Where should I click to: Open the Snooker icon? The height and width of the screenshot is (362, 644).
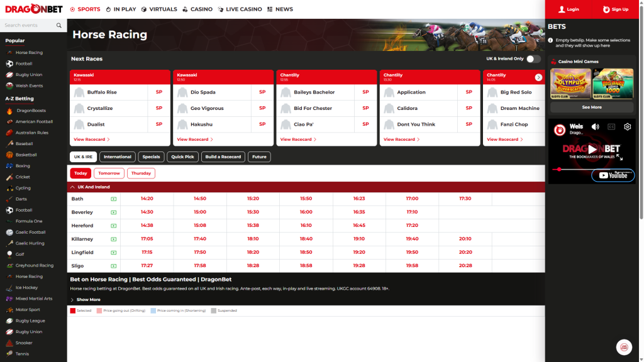[x=9, y=343]
